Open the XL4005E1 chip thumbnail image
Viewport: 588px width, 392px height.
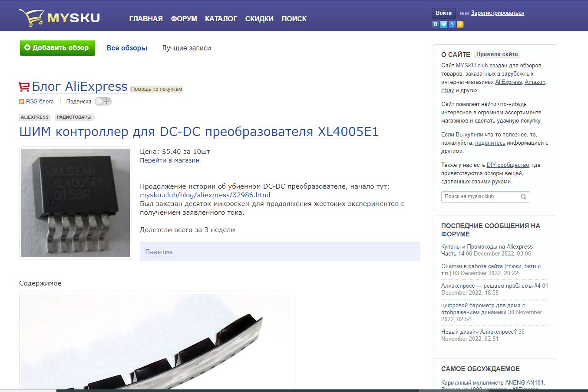click(76, 203)
